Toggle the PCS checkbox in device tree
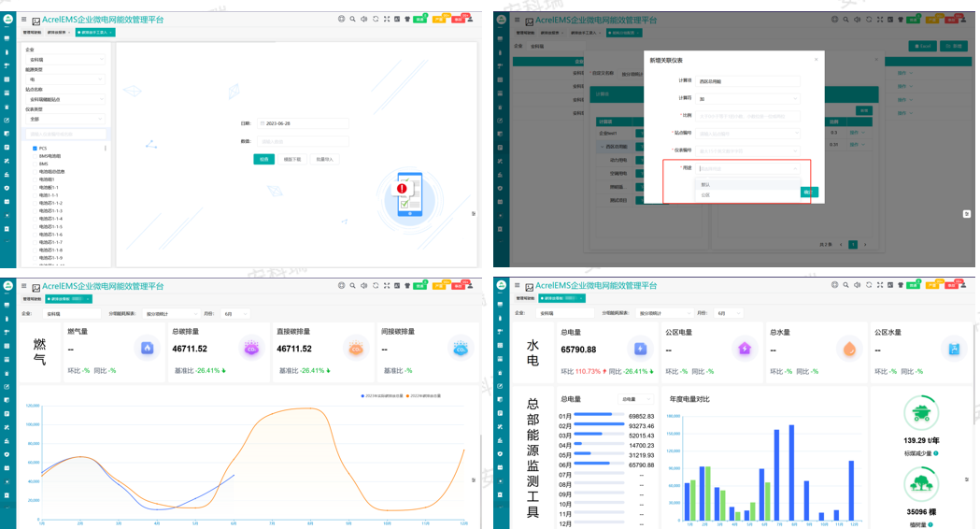 35,149
